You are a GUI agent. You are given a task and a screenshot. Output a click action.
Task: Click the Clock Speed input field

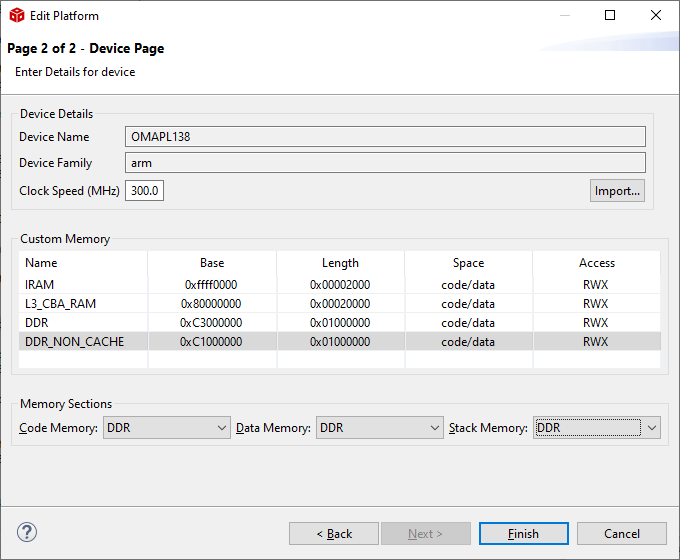tap(144, 190)
